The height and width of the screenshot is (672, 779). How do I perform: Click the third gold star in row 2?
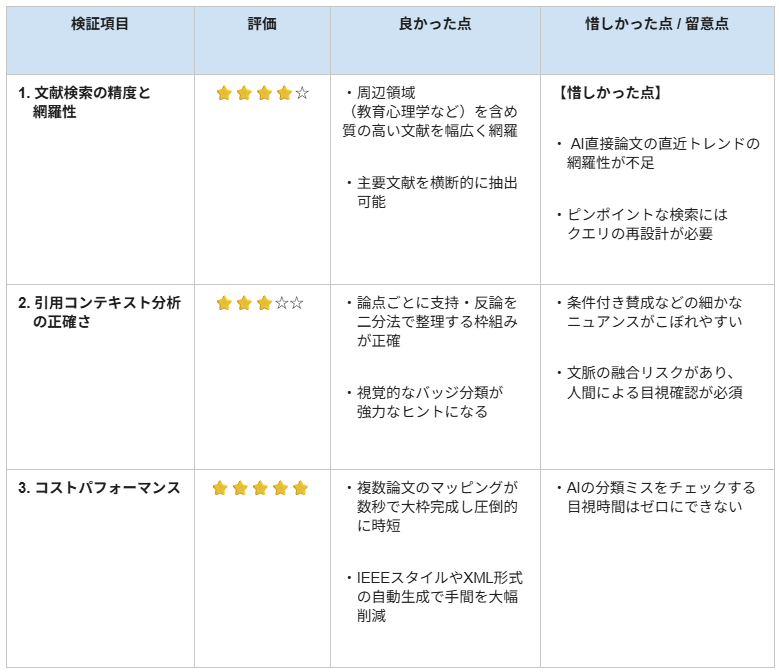click(x=264, y=303)
